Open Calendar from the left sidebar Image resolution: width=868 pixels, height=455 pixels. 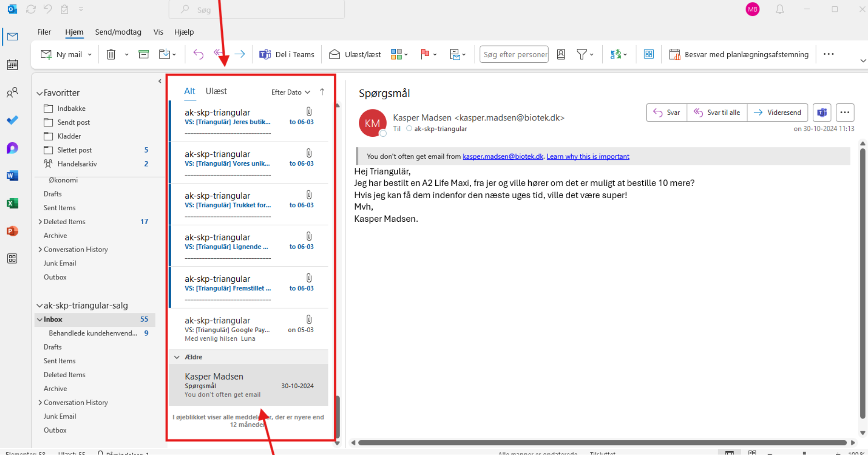pyautogui.click(x=12, y=64)
